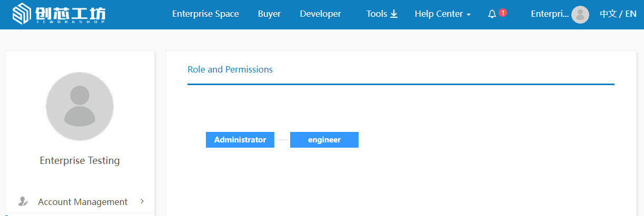This screenshot has height=216, width=644.
Task: Expand the Help Center dropdown caret
Action: pyautogui.click(x=469, y=15)
